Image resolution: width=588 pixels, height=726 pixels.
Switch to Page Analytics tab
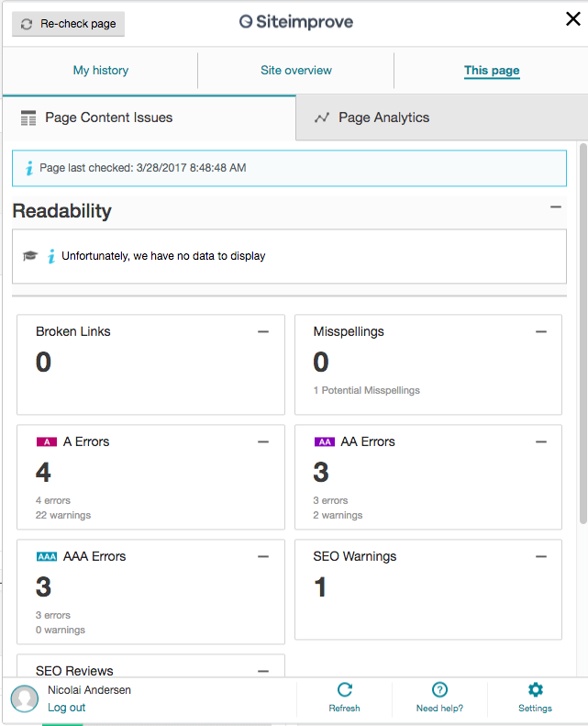click(442, 117)
